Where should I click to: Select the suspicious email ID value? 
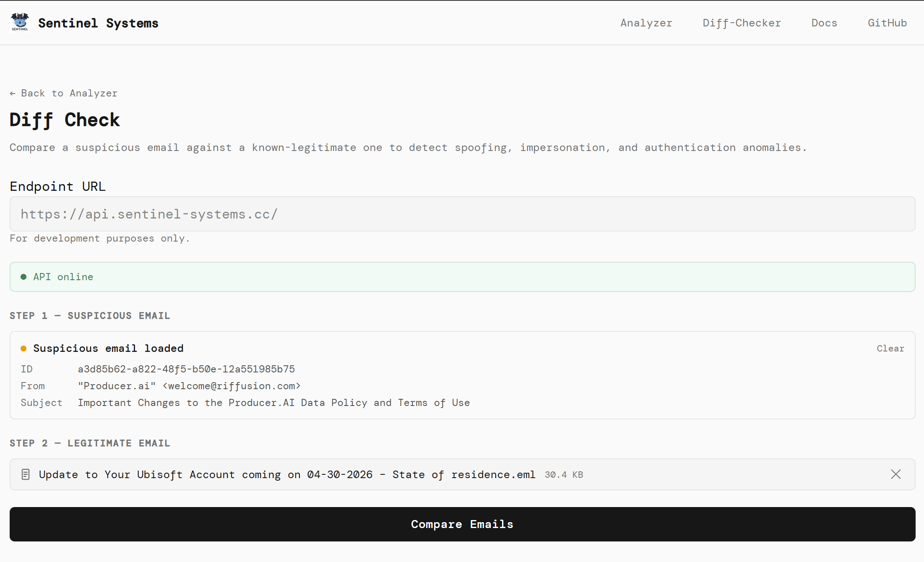click(x=186, y=369)
